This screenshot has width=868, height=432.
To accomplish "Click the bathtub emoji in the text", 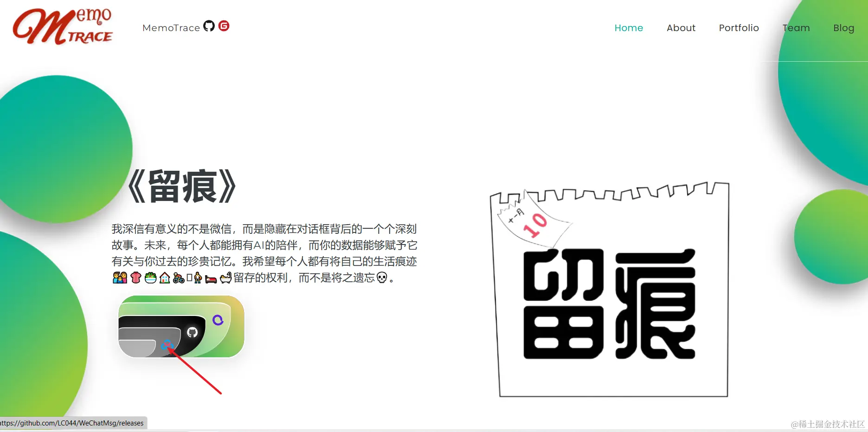I will pos(225,278).
